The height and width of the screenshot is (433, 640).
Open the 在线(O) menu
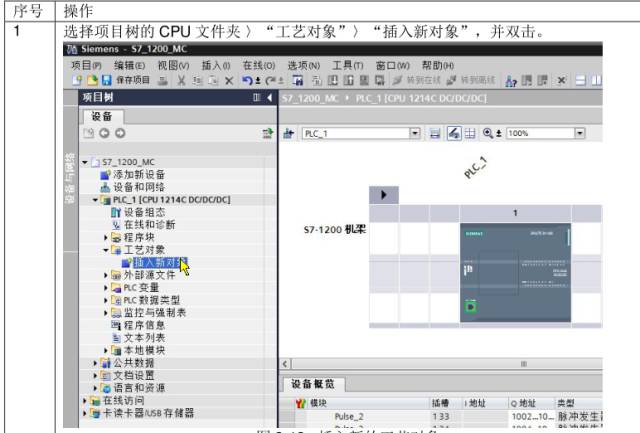(x=259, y=66)
